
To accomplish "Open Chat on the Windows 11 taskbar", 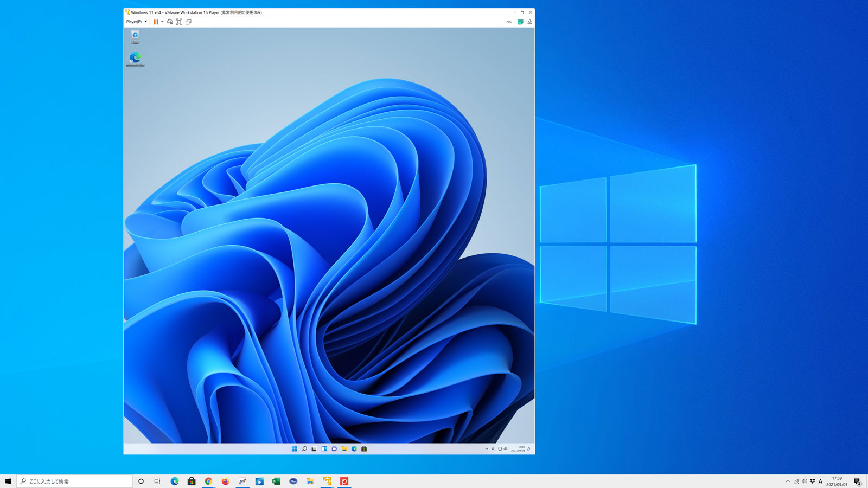I will pyautogui.click(x=334, y=449).
